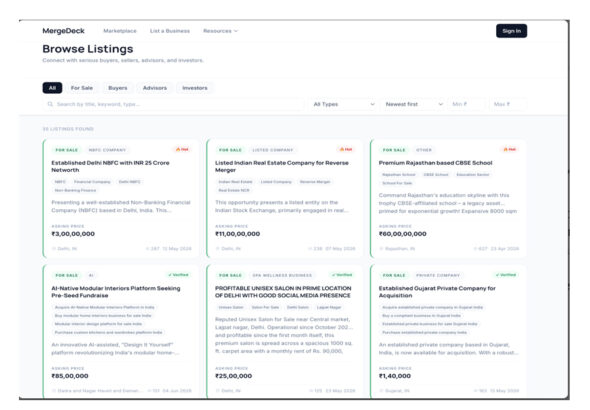Click the SPA WELLNESS BUSINESS category badge
This screenshot has width=590, height=410.
(282, 275)
